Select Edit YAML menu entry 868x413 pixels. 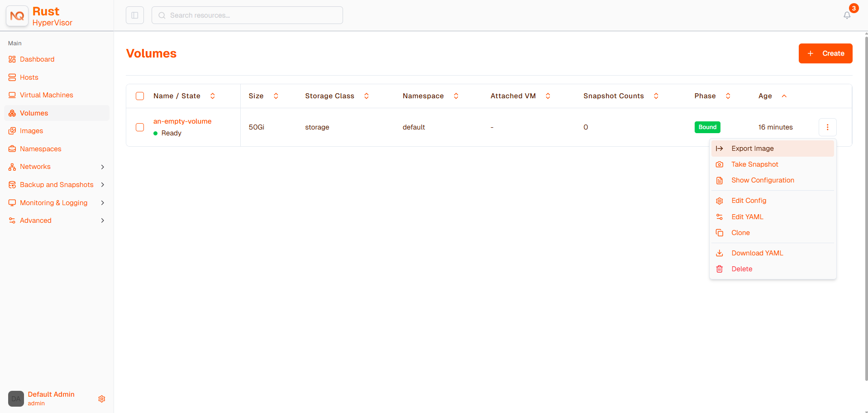pyautogui.click(x=773, y=217)
